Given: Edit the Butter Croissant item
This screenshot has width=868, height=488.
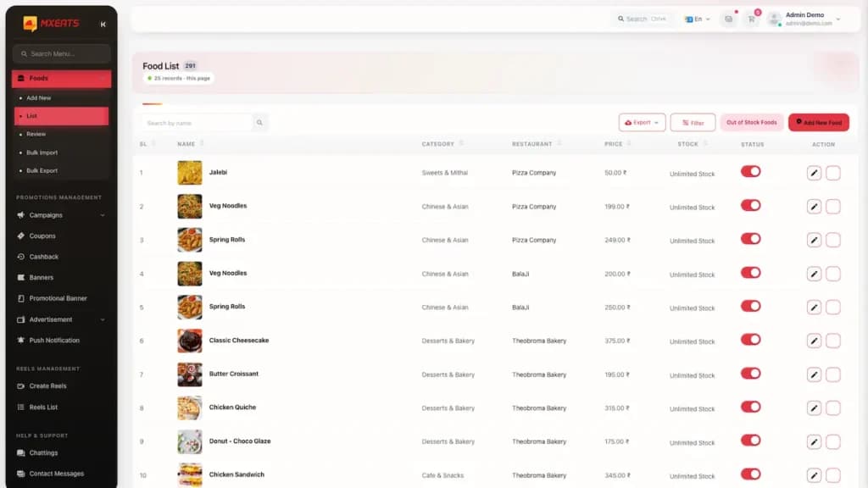Looking at the screenshot, I should [814, 375].
